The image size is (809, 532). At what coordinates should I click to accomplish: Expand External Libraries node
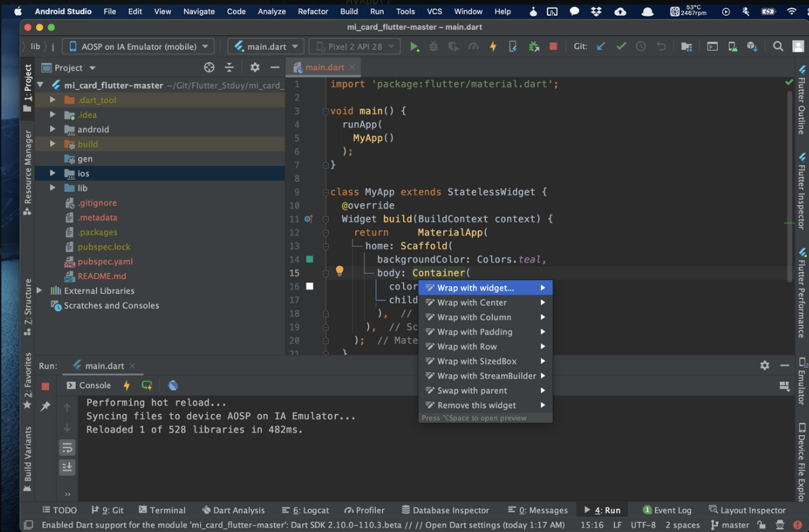point(40,290)
